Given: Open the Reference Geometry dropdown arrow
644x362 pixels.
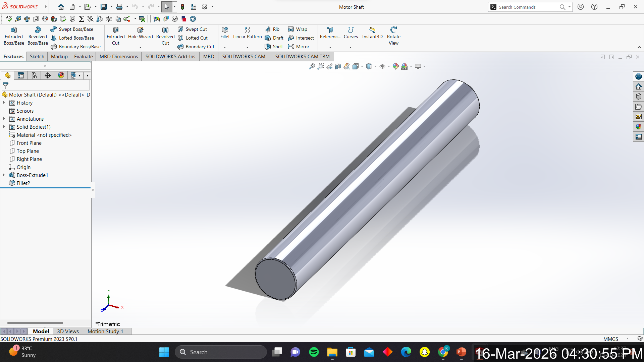Looking at the screenshot, I should [x=330, y=47].
